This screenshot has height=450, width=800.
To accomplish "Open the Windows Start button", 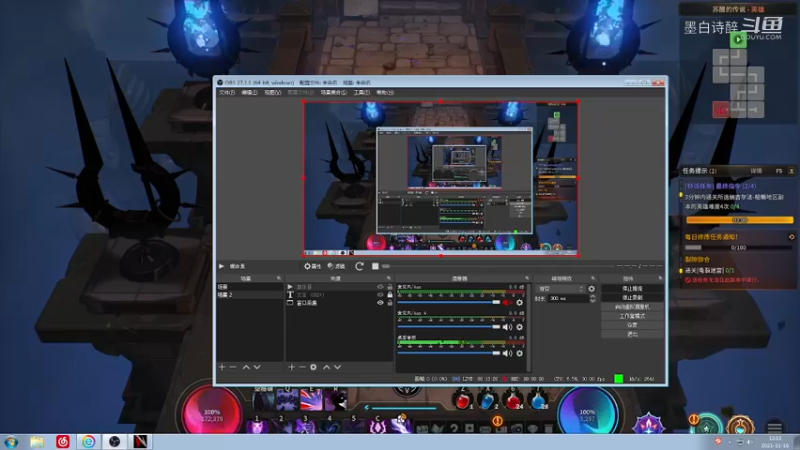I will coord(11,442).
